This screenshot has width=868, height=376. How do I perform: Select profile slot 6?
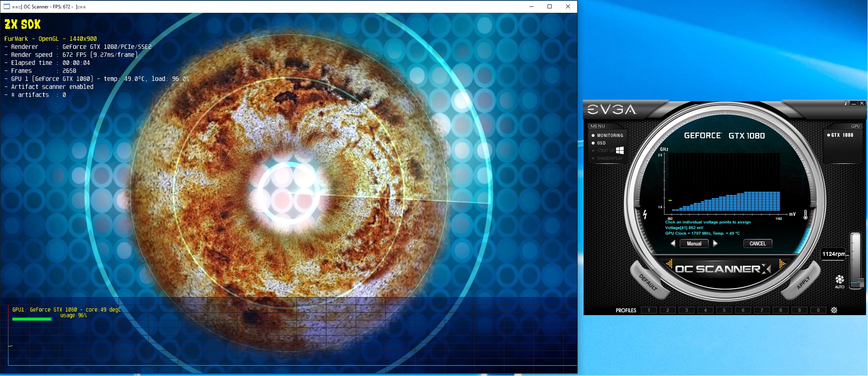pyautogui.click(x=743, y=310)
